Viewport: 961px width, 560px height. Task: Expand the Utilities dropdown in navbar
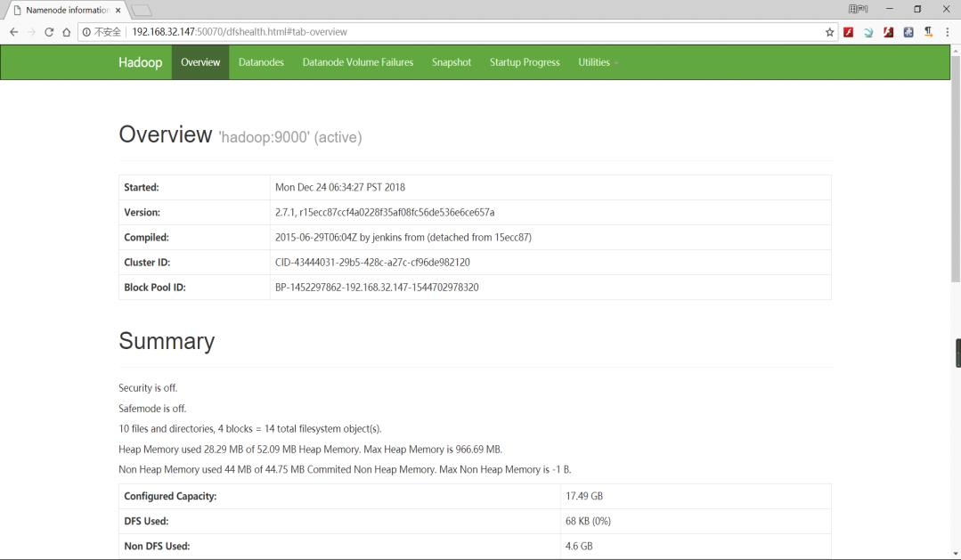pyautogui.click(x=598, y=62)
